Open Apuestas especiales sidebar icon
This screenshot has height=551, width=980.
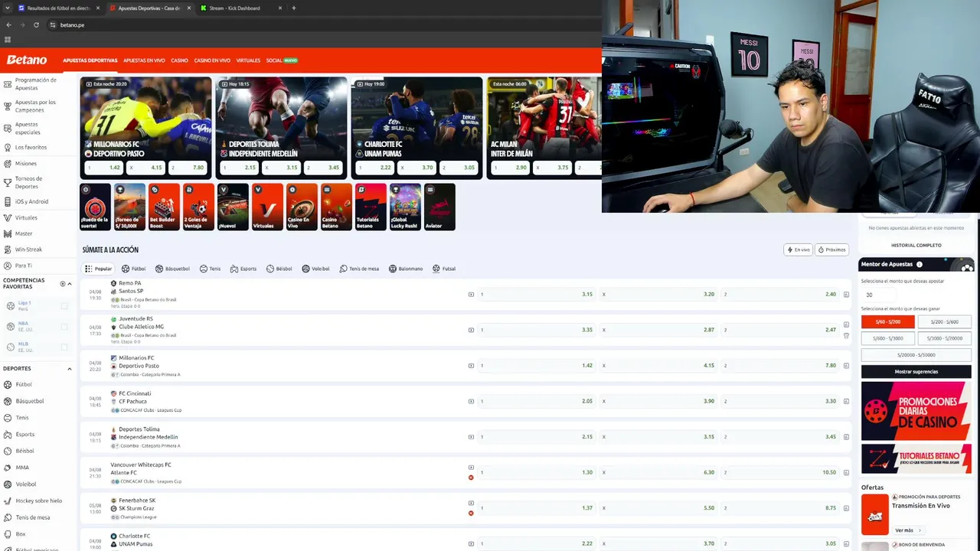click(x=8, y=128)
